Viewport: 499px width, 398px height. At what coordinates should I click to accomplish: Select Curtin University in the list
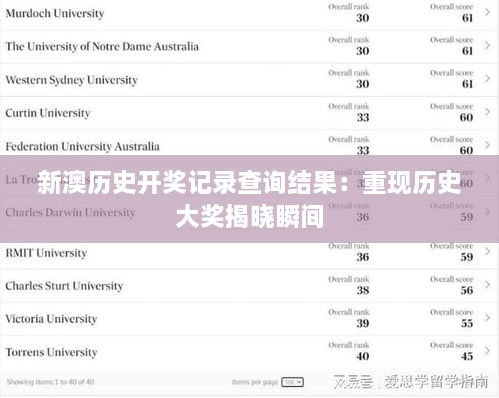click(48, 113)
